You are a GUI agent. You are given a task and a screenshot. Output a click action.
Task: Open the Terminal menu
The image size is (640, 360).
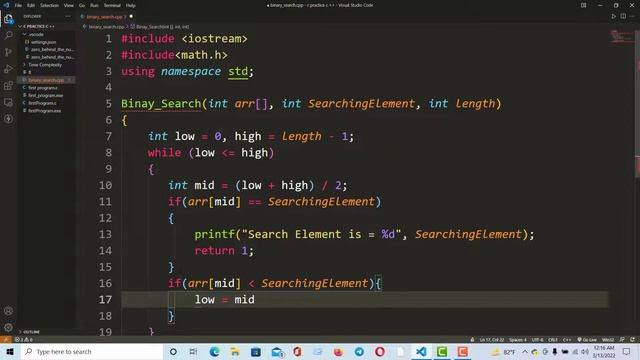pyautogui.click(x=112, y=5)
